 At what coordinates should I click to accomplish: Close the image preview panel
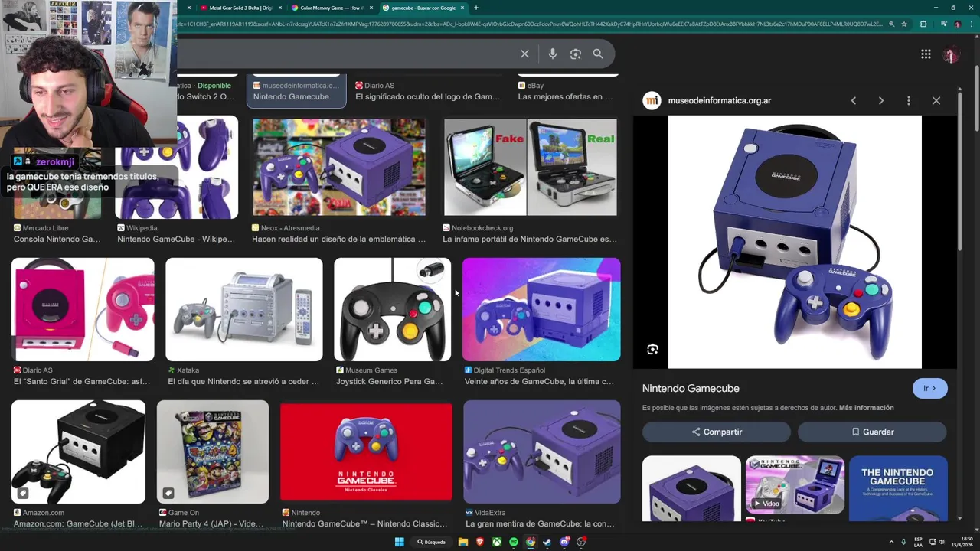click(x=936, y=100)
